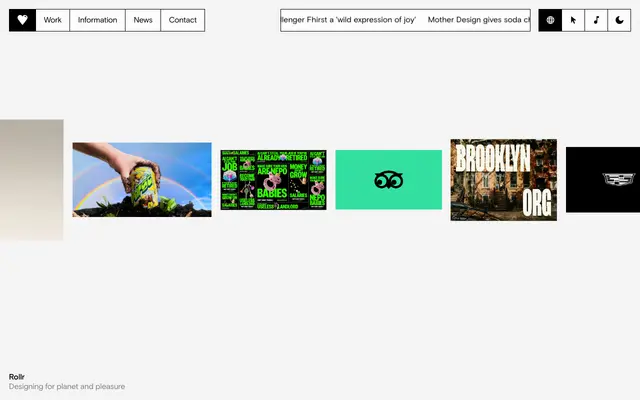640x400 pixels.
Task: Open the Work menu item
Action: click(53, 20)
